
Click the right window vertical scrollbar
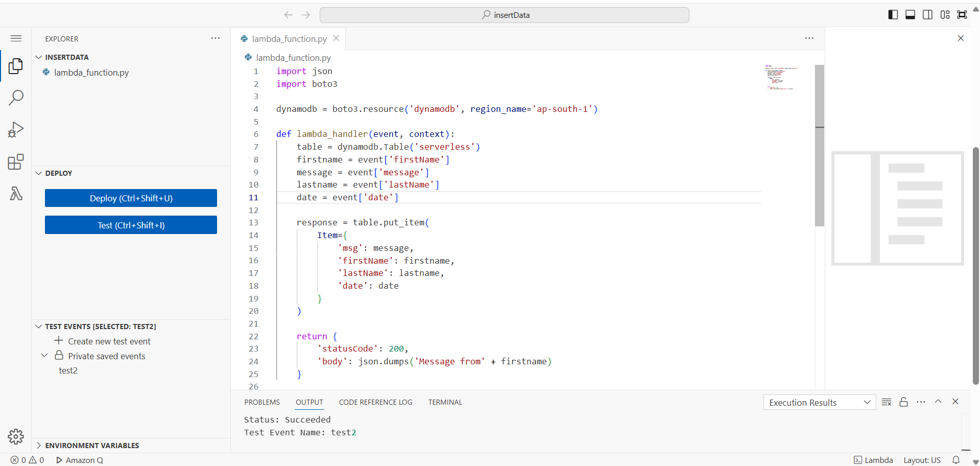(x=975, y=266)
